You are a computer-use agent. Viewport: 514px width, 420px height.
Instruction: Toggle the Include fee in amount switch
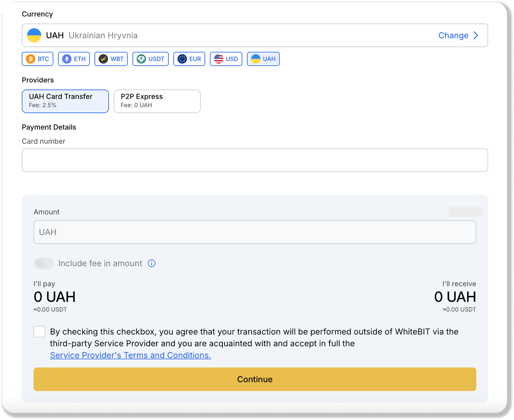pyautogui.click(x=44, y=264)
